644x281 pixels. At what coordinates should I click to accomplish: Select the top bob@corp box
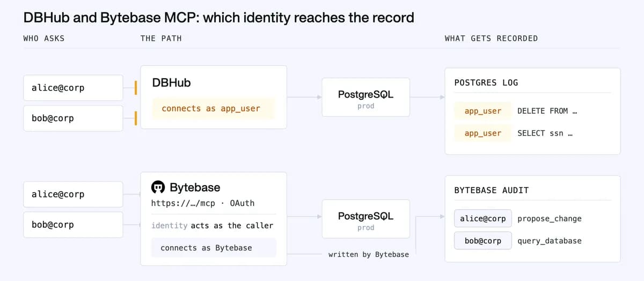(74, 119)
